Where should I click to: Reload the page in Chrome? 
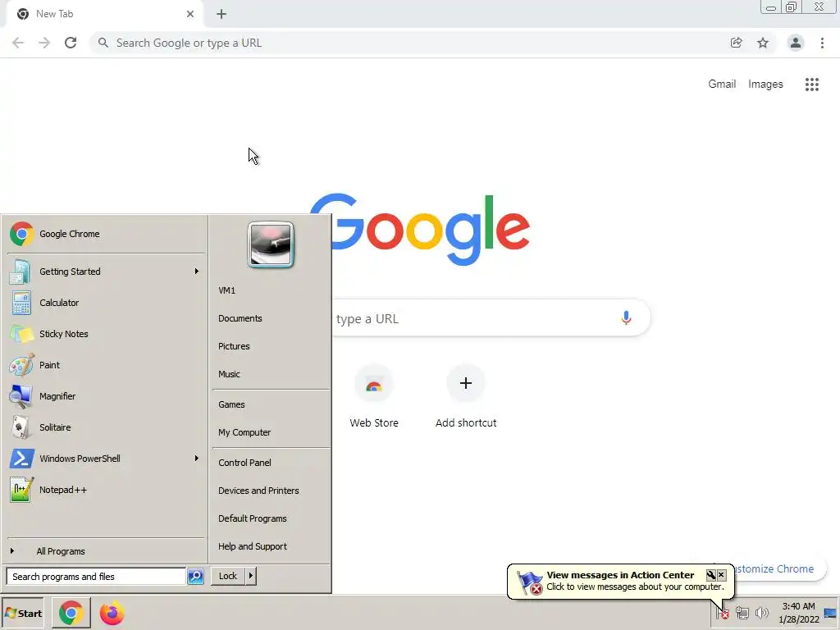pos(71,43)
